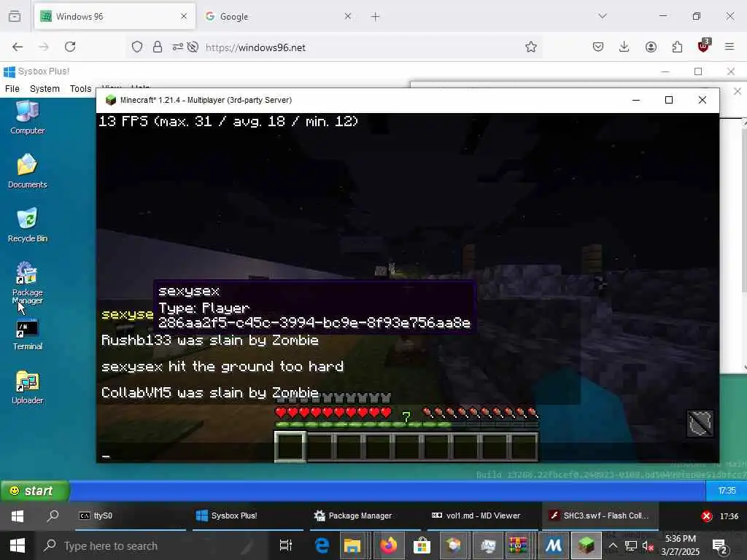747x560 pixels.
Task: Switch to vol1.md MD Viewer
Action: pyautogui.click(x=483, y=516)
